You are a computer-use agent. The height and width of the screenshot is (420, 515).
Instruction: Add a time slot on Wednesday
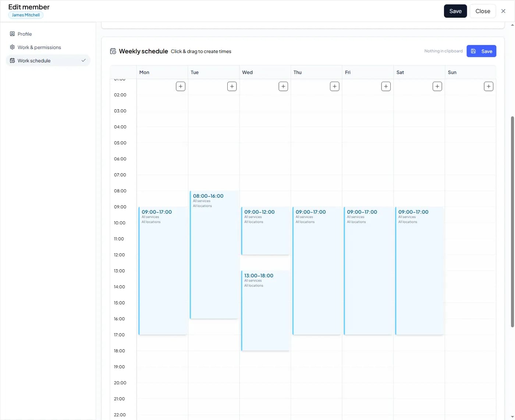[283, 86]
